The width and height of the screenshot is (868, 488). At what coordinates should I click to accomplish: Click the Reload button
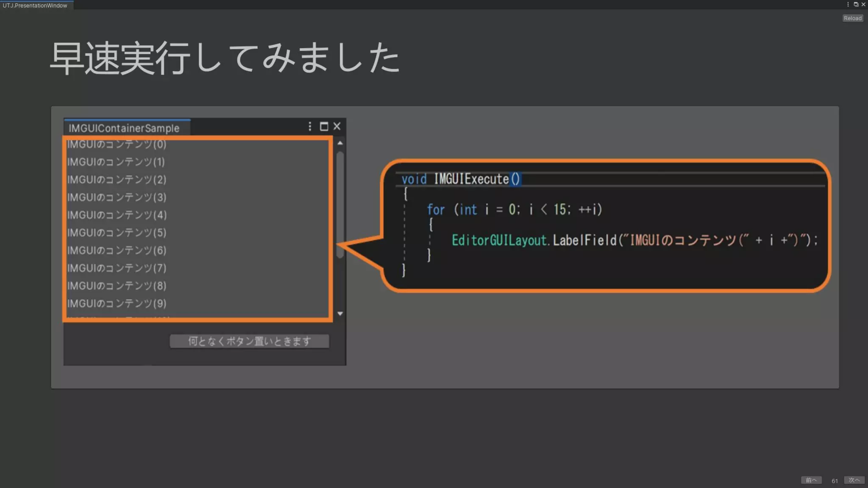[x=853, y=18]
